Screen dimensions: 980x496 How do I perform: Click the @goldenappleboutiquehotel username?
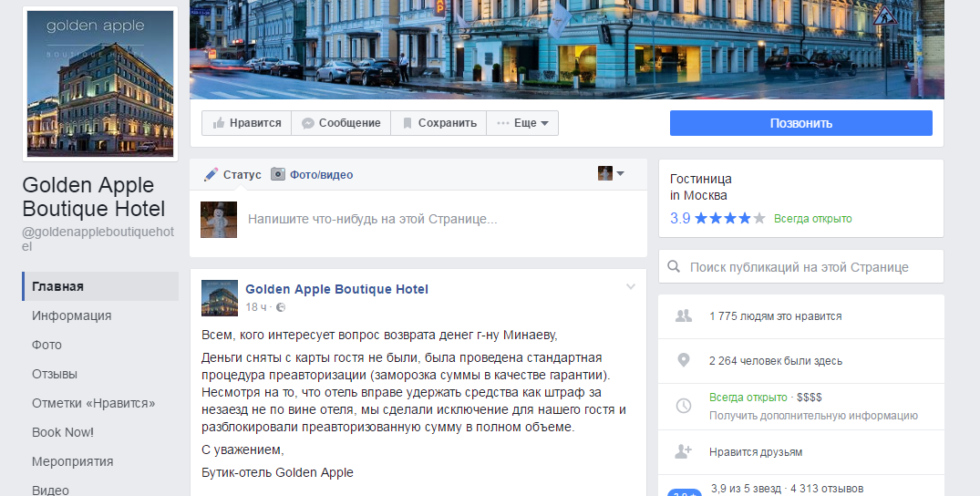pyautogui.click(x=98, y=239)
